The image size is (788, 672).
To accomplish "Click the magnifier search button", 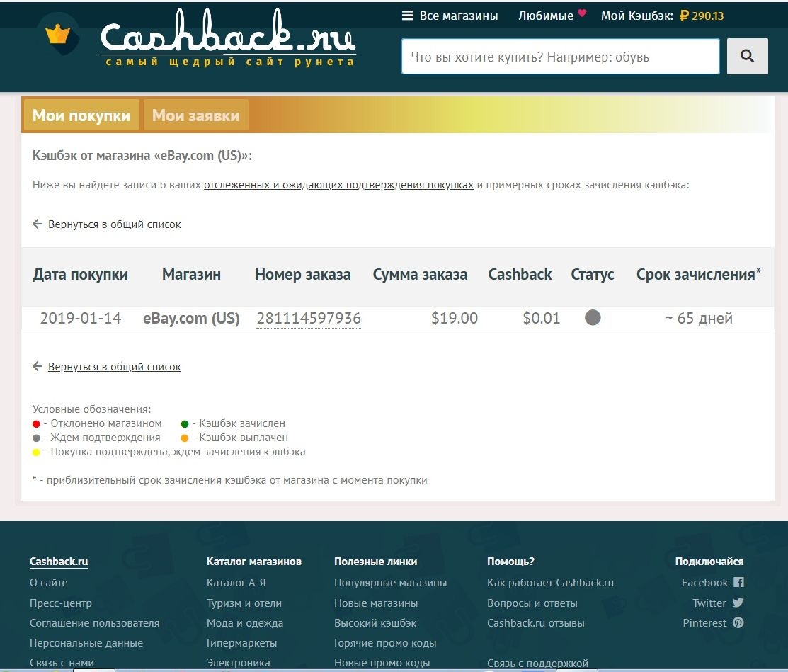I will tap(748, 56).
